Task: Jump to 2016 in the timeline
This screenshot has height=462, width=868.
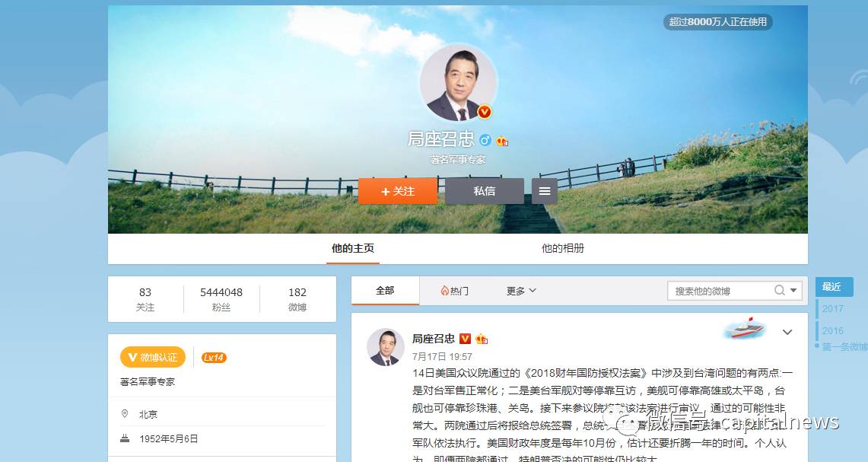Action: [x=832, y=331]
